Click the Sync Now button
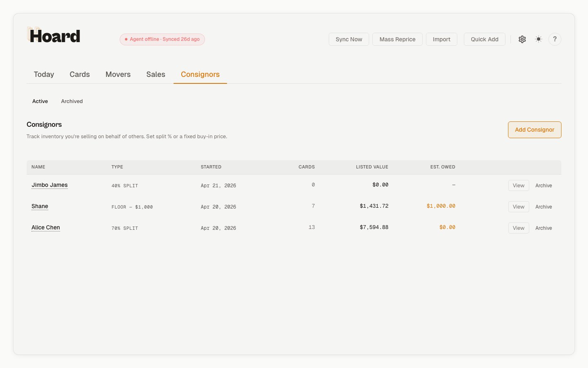The height and width of the screenshot is (368, 588). [x=349, y=39]
